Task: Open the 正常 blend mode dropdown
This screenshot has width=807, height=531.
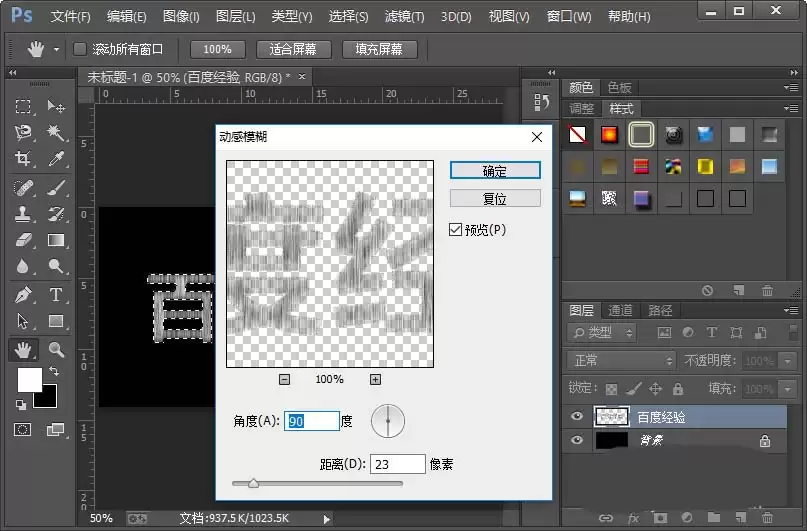Action: pos(621,361)
